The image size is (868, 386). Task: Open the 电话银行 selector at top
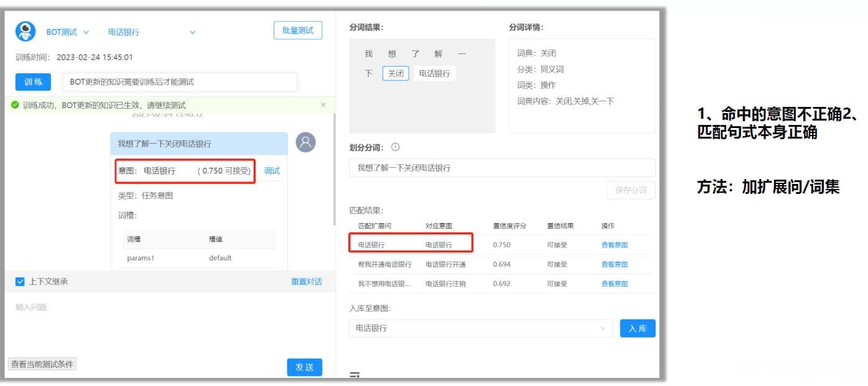pyautogui.click(x=152, y=32)
